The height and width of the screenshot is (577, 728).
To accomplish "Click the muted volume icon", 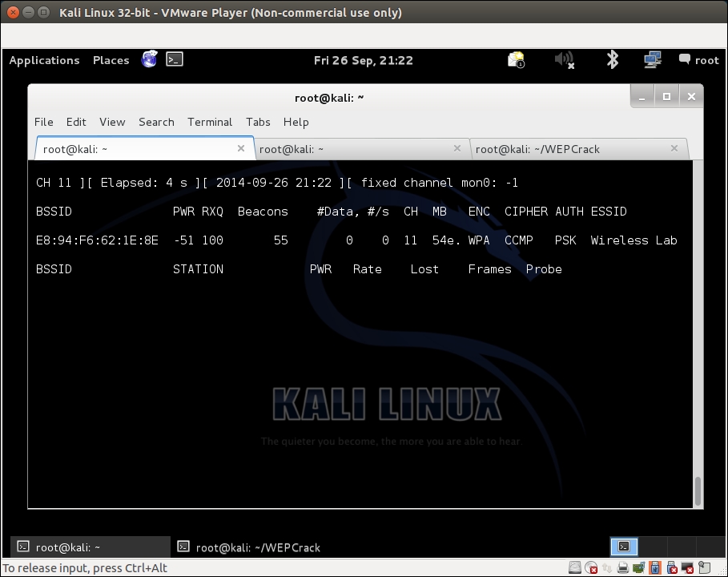I will 565,60.
